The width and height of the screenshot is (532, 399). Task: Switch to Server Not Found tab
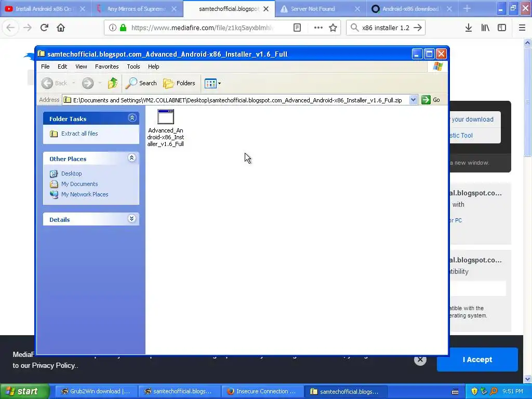click(x=320, y=9)
